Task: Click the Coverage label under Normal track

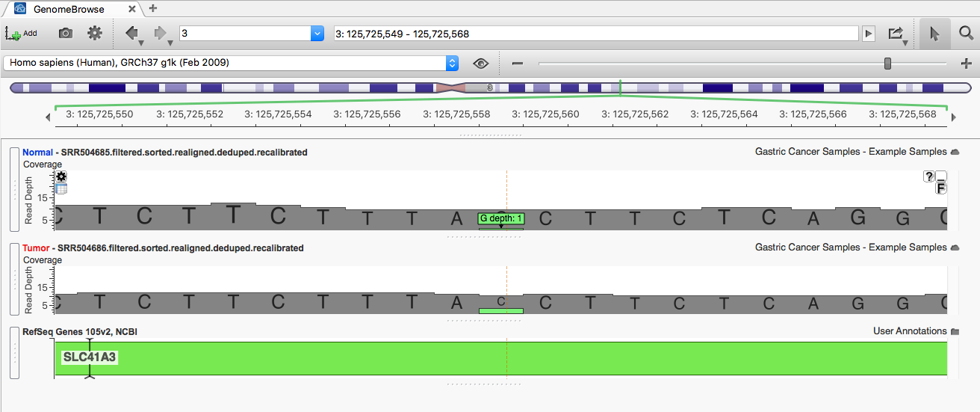Action: click(43, 165)
